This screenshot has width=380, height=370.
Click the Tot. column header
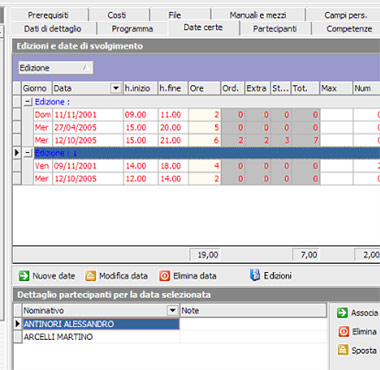[x=305, y=88]
